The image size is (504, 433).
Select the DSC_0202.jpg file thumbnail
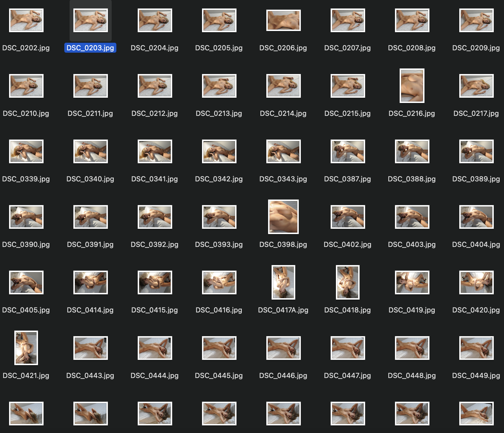[26, 20]
